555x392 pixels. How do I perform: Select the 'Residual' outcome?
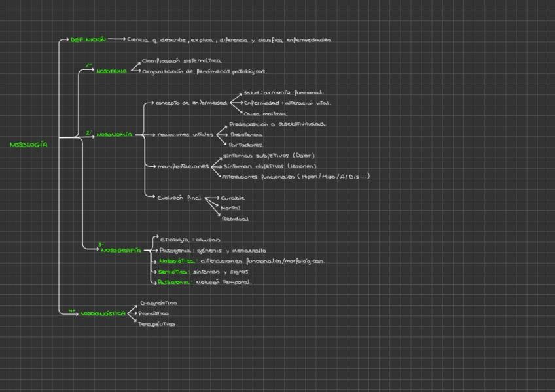pyautogui.click(x=235, y=219)
